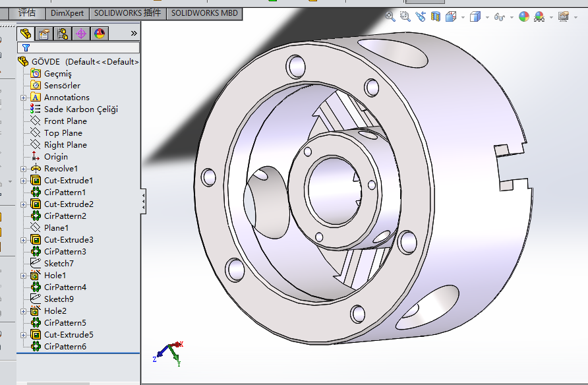Switch to the 评估 tab

click(x=27, y=13)
